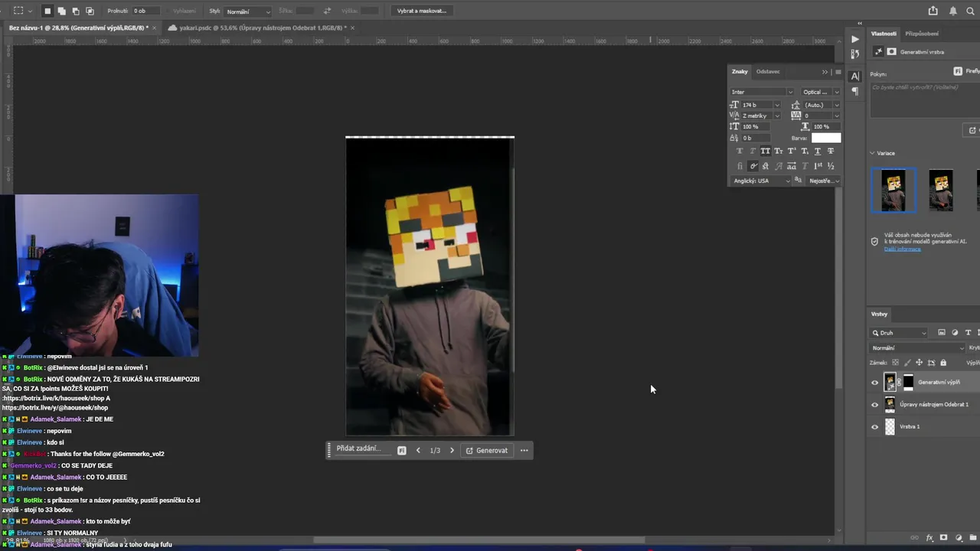Choose the New selection mode icon
This screenshot has height=551, width=980.
[47, 11]
